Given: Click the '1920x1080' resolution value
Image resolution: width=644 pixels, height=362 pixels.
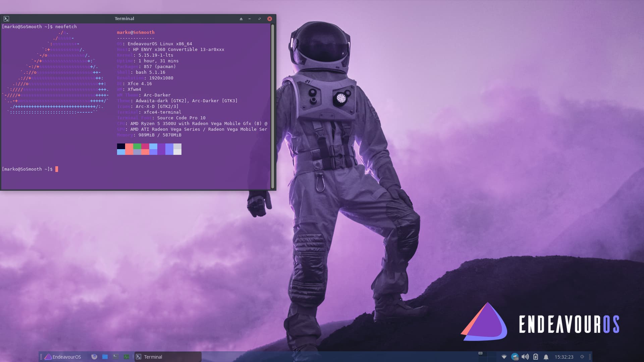Looking at the screenshot, I should point(161,78).
